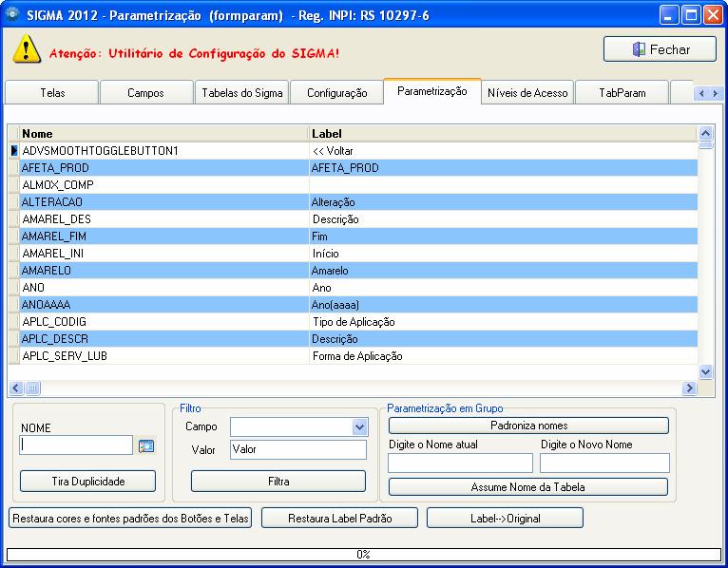Click the horizontal scroll right arrow
The image size is (728, 568).
(689, 388)
